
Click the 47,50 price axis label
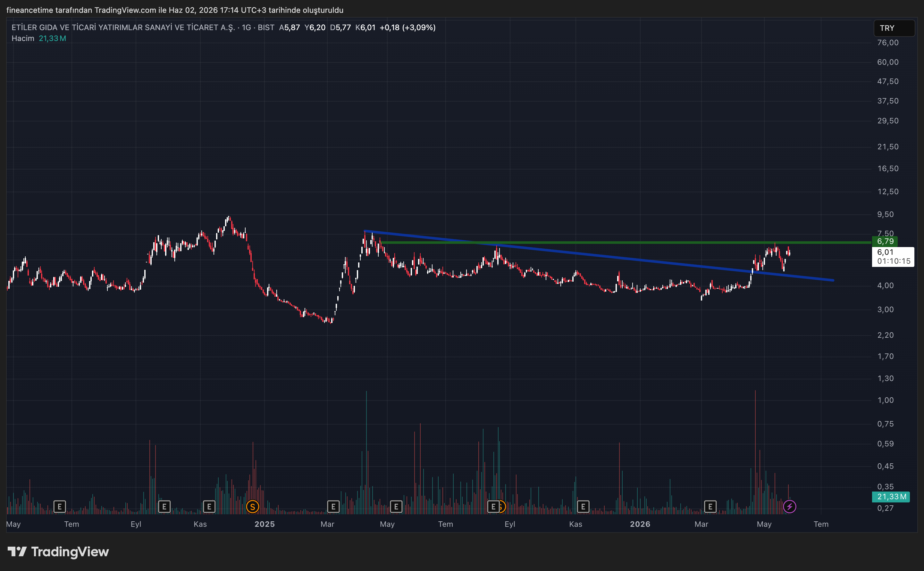click(888, 82)
